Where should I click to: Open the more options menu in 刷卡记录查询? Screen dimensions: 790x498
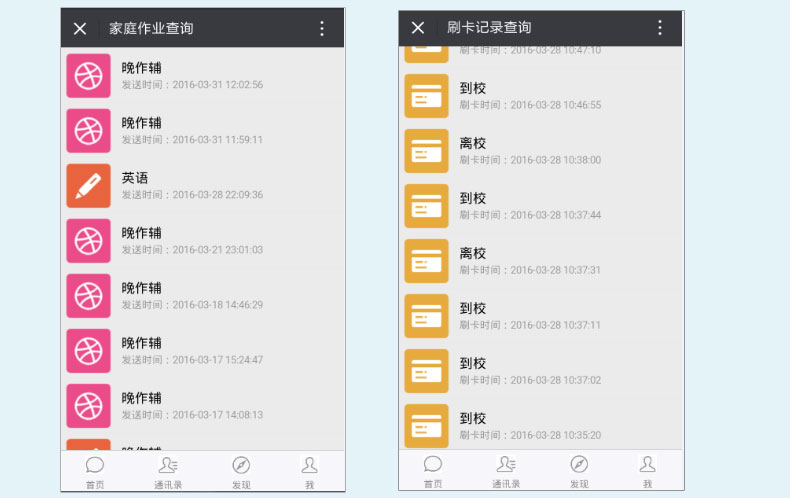coord(660,27)
